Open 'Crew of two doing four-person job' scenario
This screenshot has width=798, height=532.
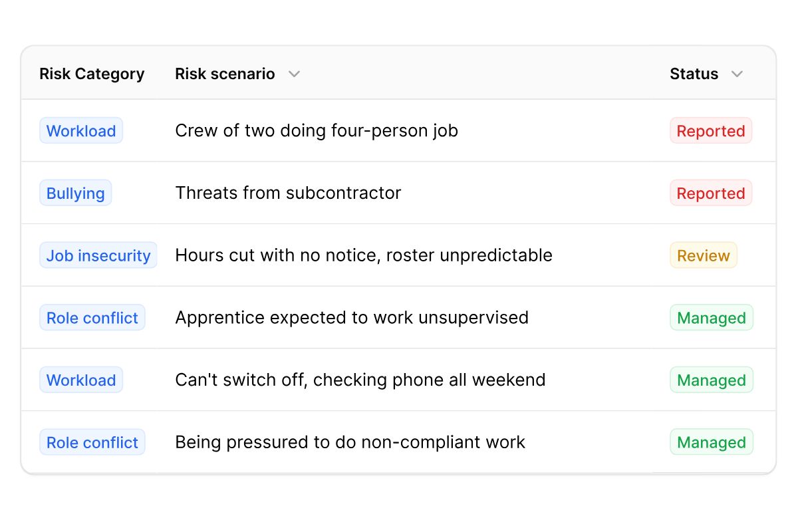[317, 131]
